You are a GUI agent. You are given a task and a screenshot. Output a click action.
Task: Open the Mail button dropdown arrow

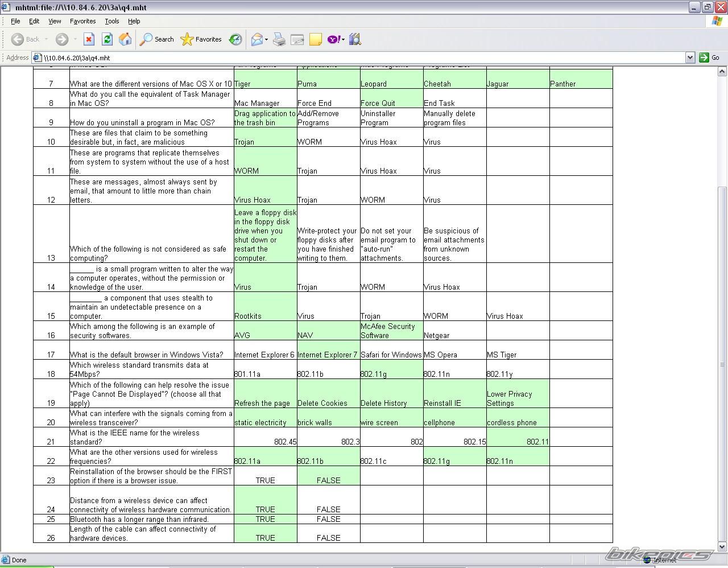tap(266, 39)
